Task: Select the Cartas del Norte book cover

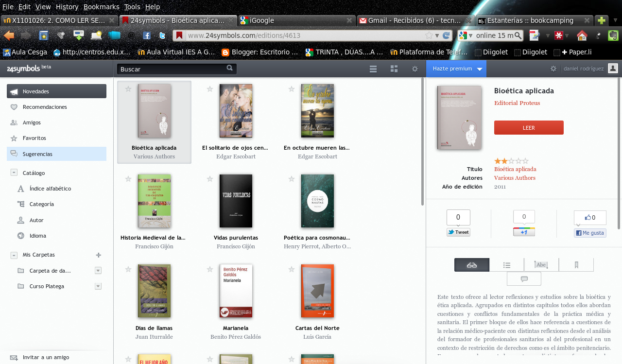Action: (x=317, y=291)
